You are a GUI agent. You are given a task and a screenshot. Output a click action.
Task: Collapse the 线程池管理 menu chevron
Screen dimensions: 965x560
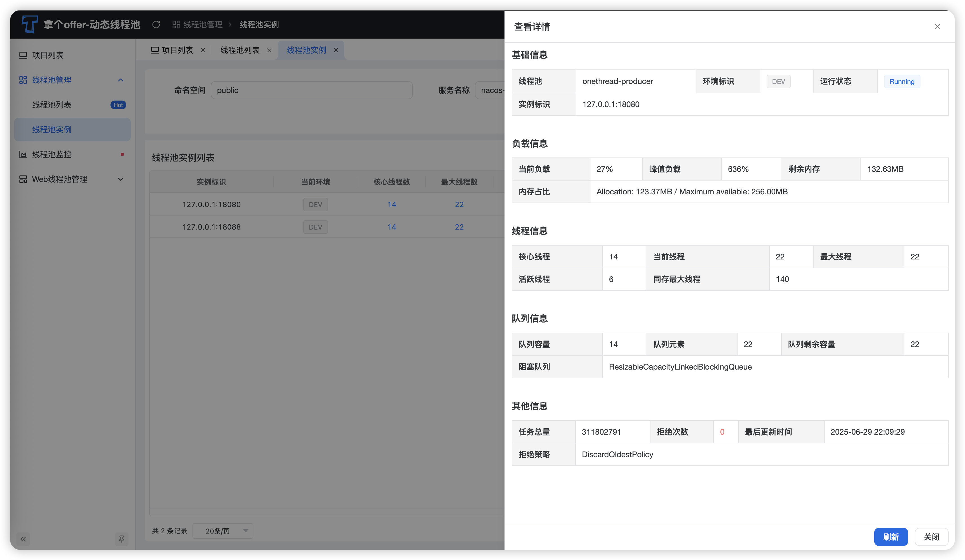point(121,80)
